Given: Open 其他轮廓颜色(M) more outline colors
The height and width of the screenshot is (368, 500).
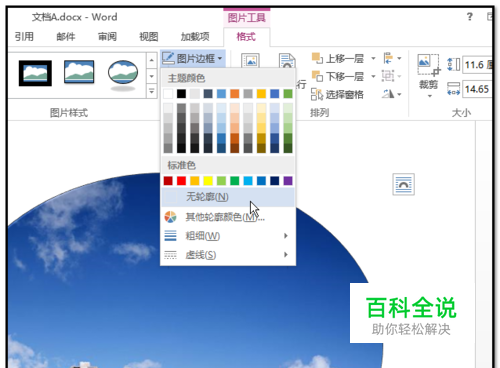Looking at the screenshot, I should click(228, 217).
